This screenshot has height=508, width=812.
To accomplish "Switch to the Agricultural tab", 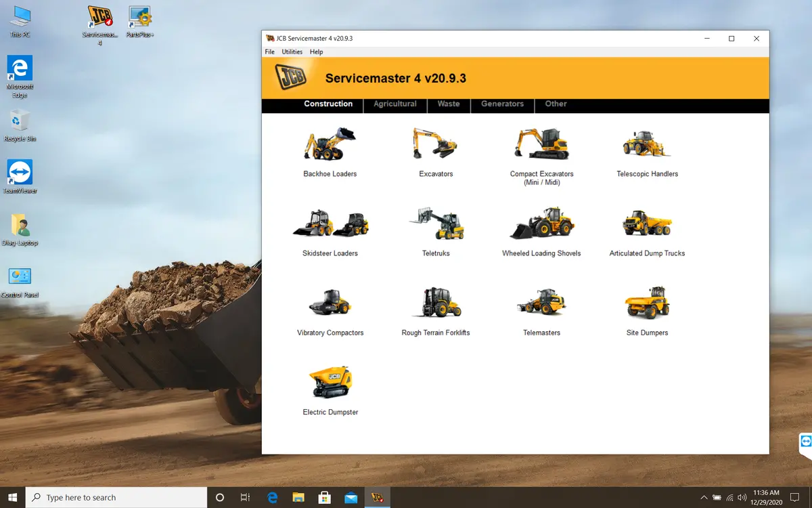I will [395, 104].
